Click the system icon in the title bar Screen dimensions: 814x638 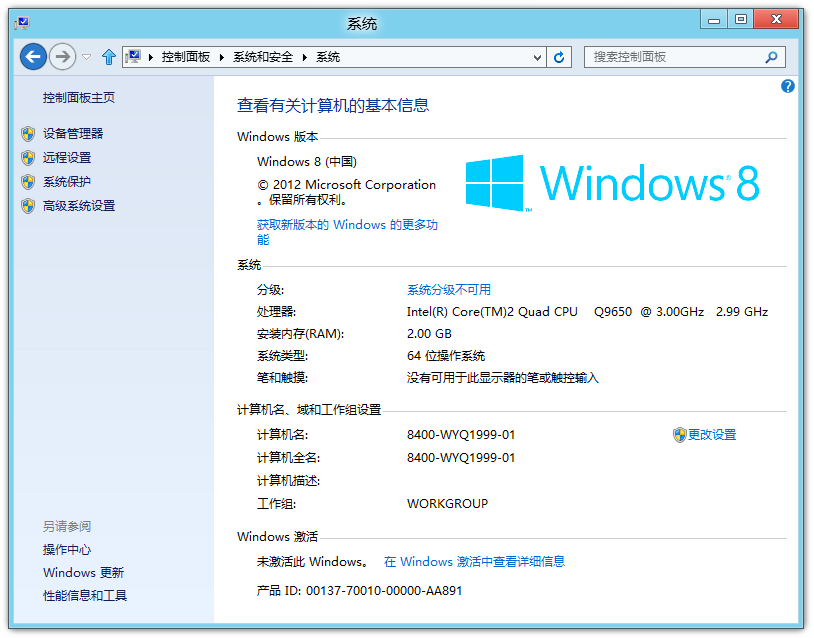22,22
